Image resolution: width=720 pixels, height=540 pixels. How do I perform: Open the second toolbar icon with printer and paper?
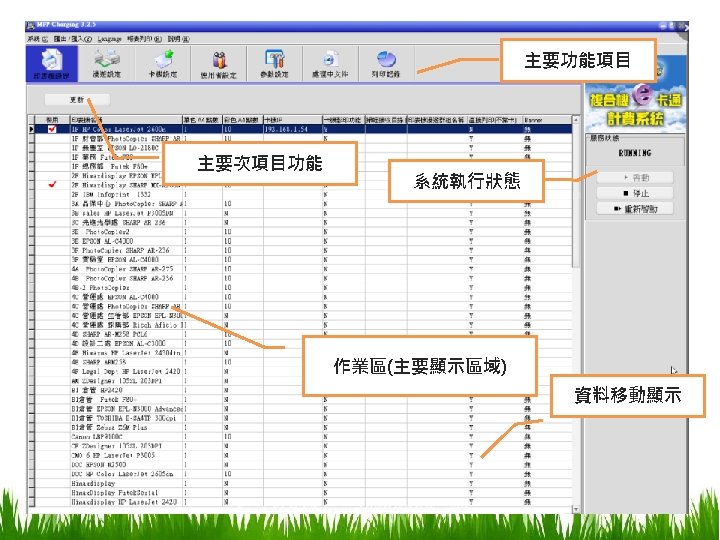pos(107,64)
